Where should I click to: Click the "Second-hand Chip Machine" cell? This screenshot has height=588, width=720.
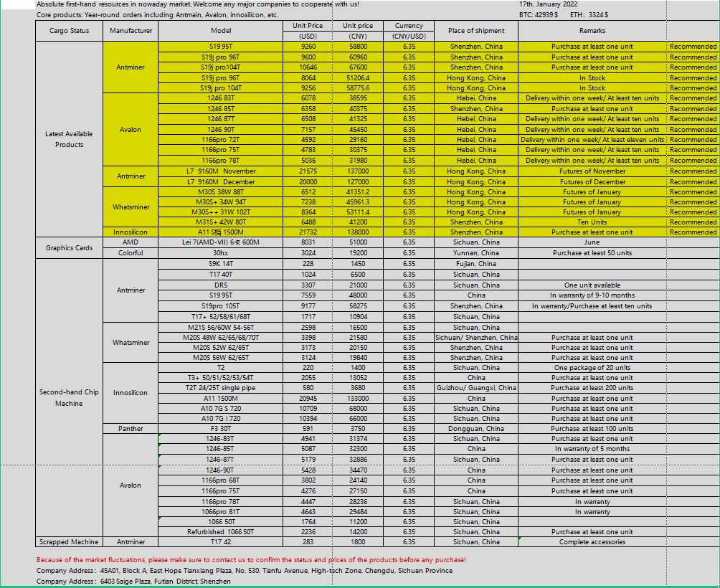(69, 397)
